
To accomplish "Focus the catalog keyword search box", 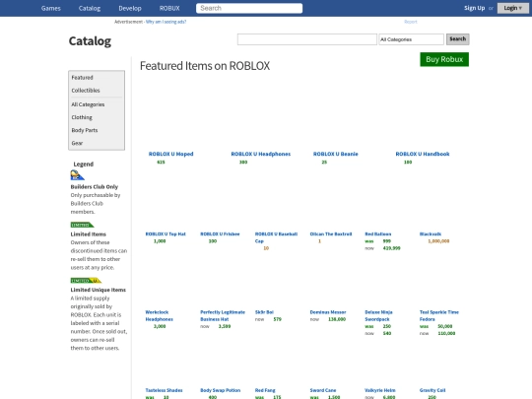I will click(x=307, y=39).
